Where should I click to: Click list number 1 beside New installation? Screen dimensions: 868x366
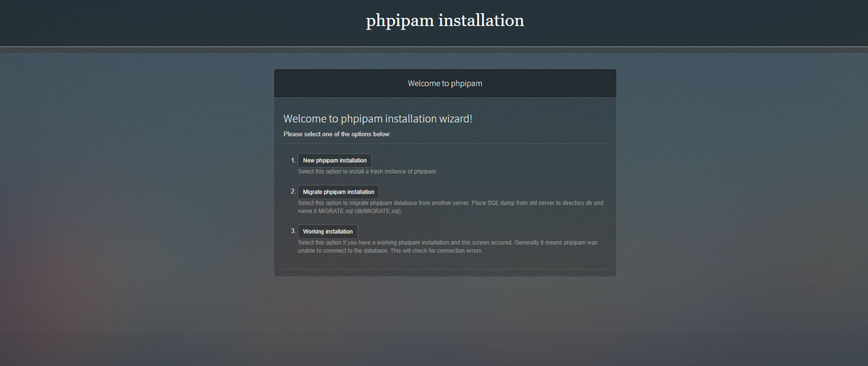tap(293, 160)
